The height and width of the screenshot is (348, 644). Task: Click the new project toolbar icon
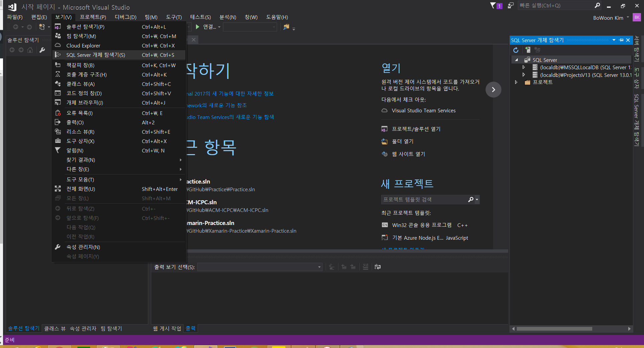click(42, 27)
